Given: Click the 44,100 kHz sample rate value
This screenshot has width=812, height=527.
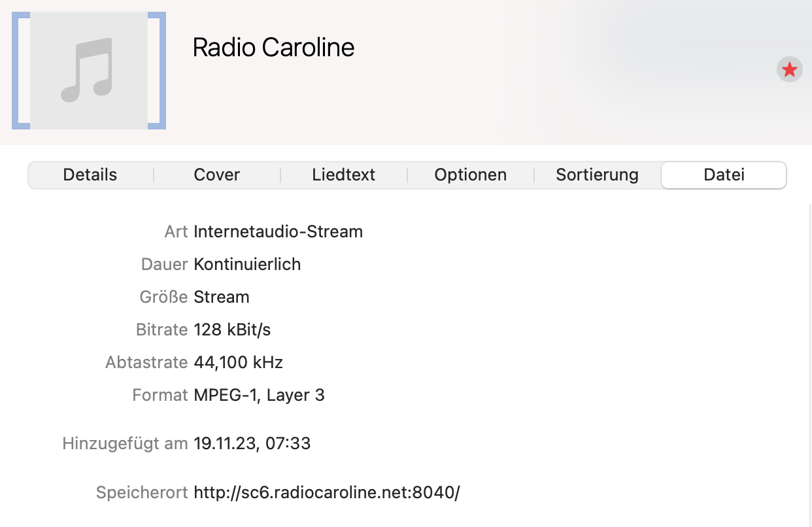Looking at the screenshot, I should [239, 362].
